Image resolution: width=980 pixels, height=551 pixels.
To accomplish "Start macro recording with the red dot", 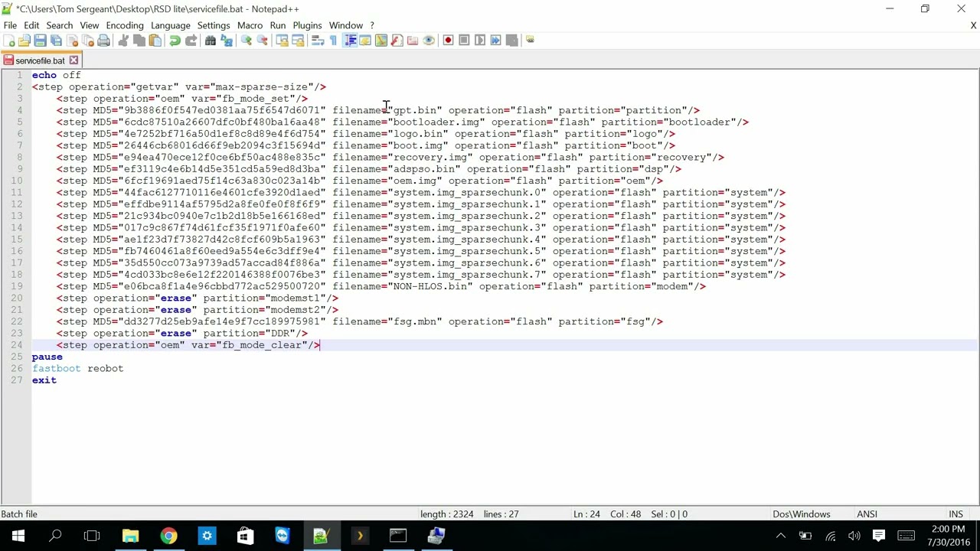I will tap(449, 41).
